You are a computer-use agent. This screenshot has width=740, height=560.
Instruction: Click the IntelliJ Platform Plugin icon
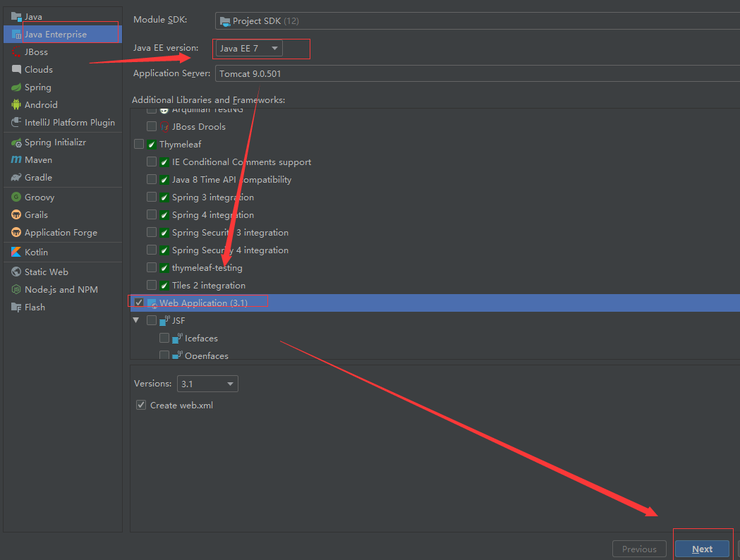click(16, 122)
